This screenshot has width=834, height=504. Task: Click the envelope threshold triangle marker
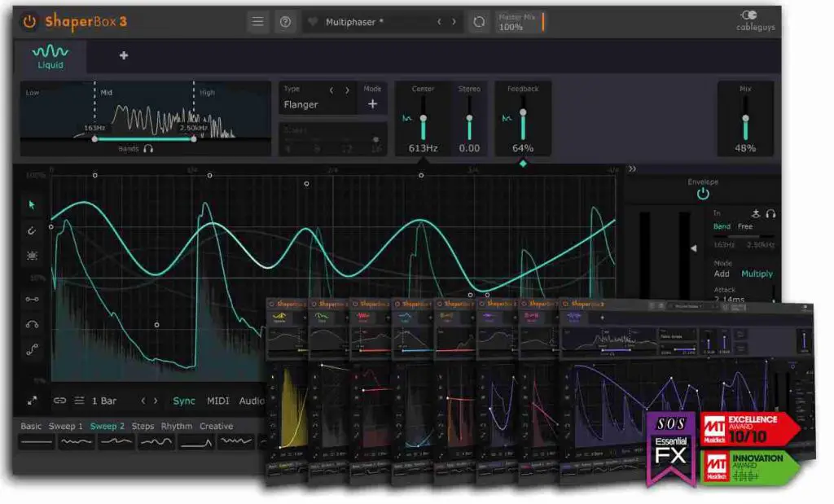[x=694, y=248]
